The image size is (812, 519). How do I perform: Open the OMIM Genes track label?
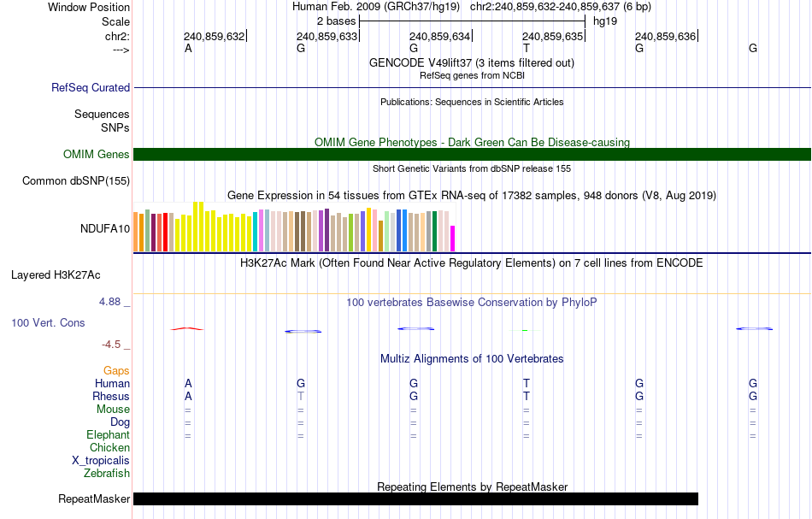96,155
